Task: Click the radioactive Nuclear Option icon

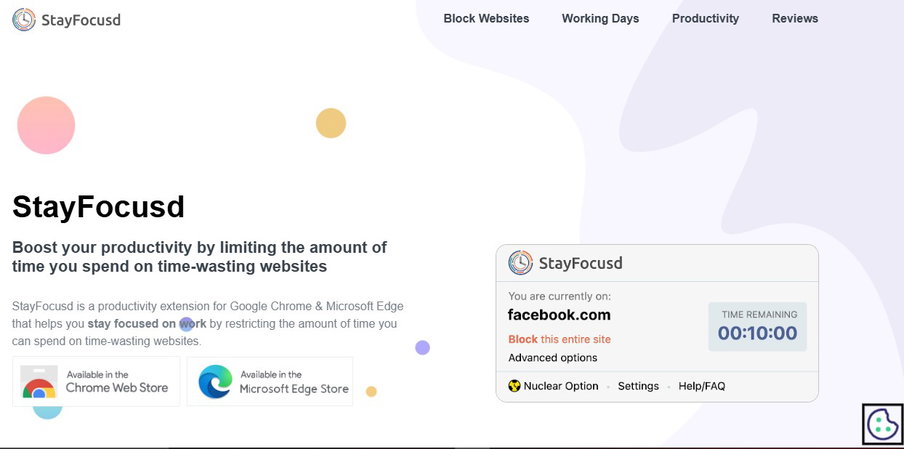Action: click(514, 386)
